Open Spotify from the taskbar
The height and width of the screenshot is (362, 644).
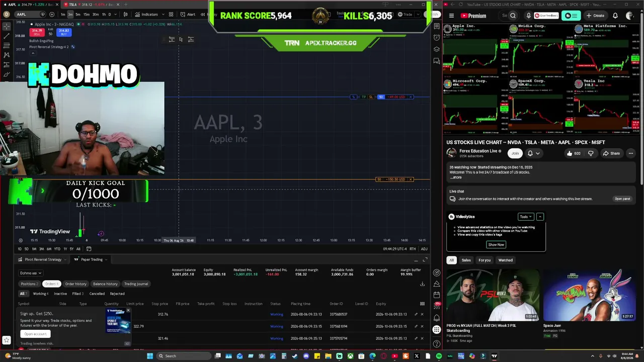pos(439,356)
